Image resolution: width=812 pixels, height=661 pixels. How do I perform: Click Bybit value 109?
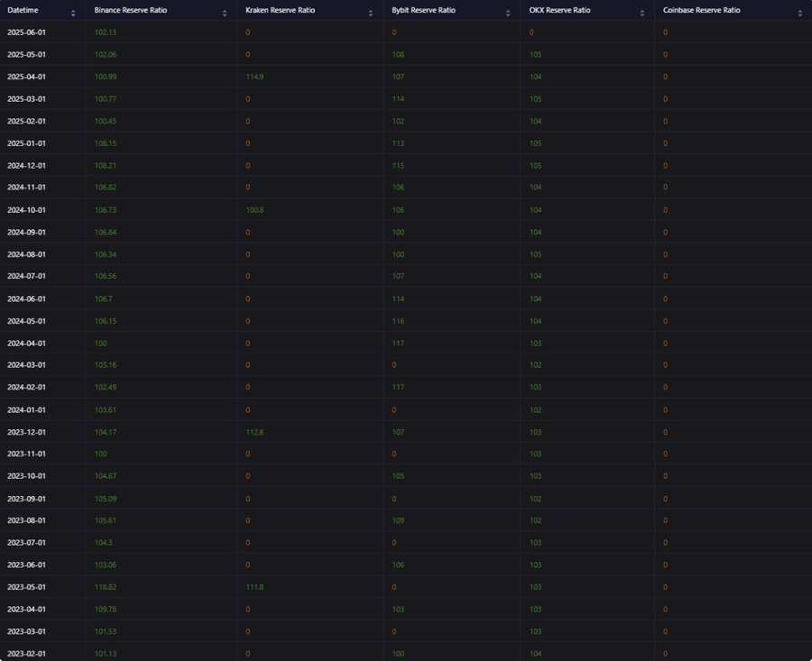(398, 520)
